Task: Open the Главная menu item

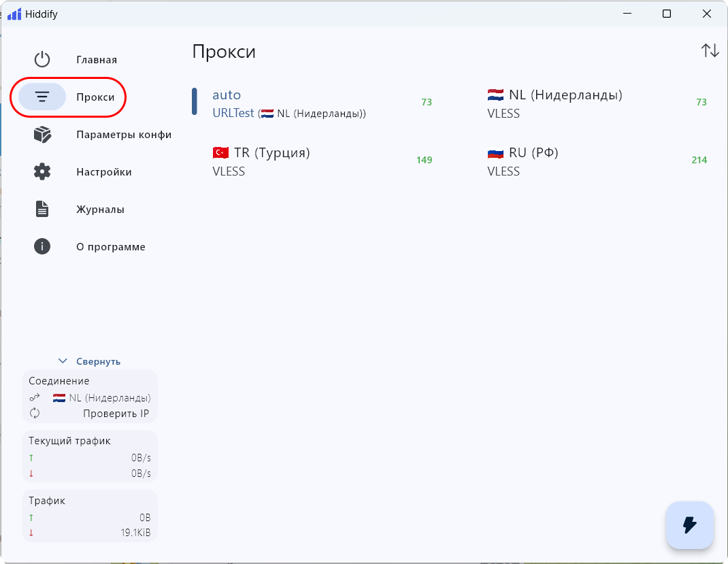Action: click(x=97, y=60)
